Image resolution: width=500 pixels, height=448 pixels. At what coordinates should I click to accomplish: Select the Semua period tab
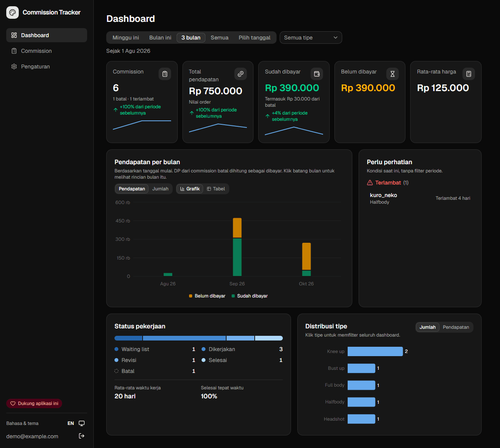click(x=220, y=38)
